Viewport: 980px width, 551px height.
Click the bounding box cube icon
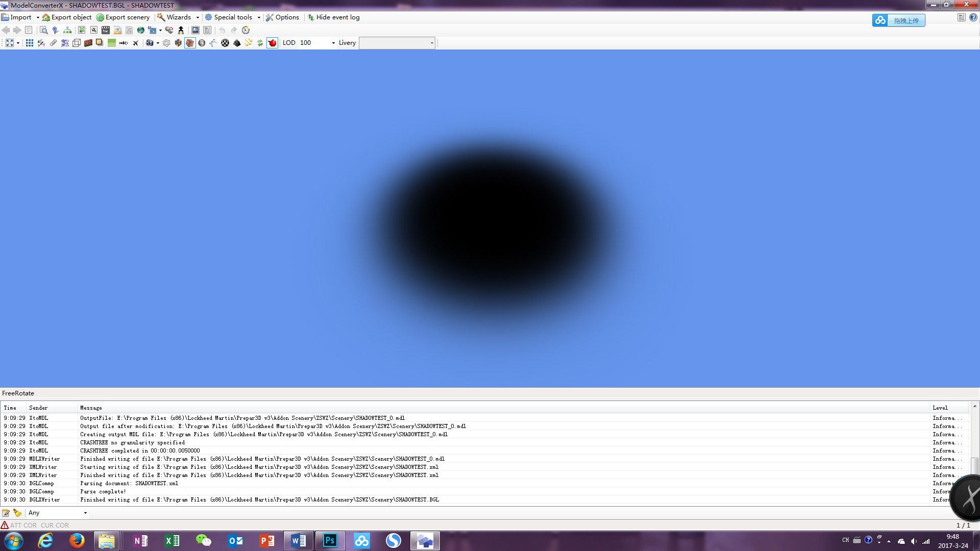coord(77,43)
